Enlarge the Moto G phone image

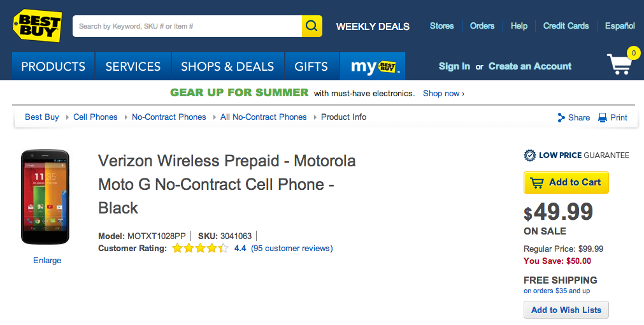pyautogui.click(x=47, y=260)
